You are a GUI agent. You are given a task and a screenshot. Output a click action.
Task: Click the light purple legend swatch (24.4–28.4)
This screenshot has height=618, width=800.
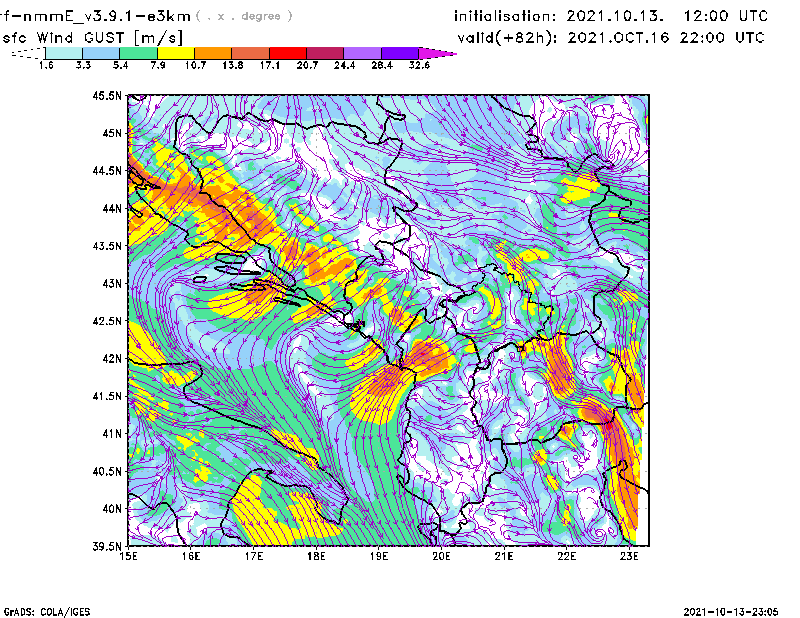(363, 53)
